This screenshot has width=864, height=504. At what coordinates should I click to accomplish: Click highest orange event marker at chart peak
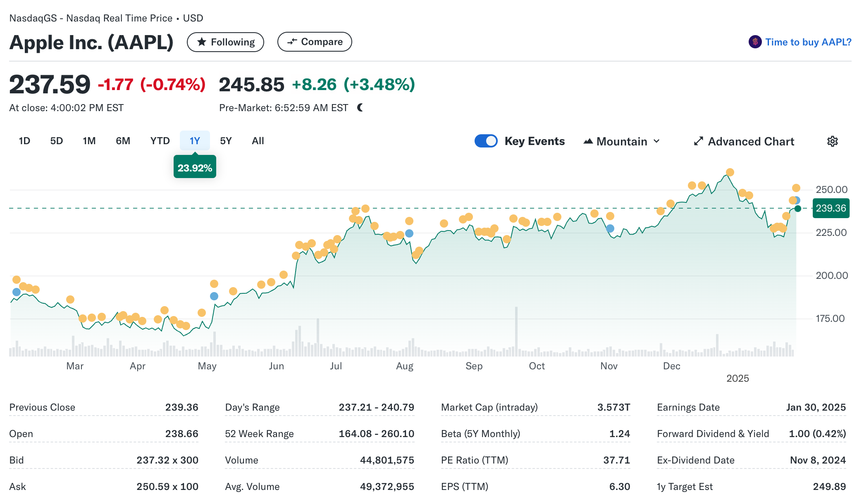click(x=730, y=172)
